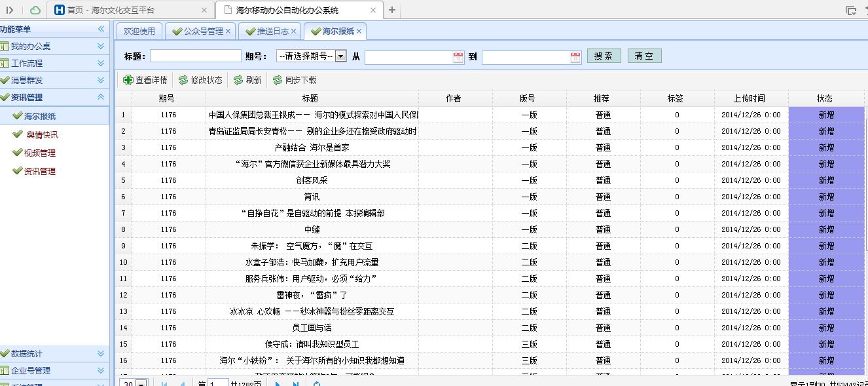Click row number 12 cell
The width and height of the screenshot is (868, 386).
click(x=124, y=295)
